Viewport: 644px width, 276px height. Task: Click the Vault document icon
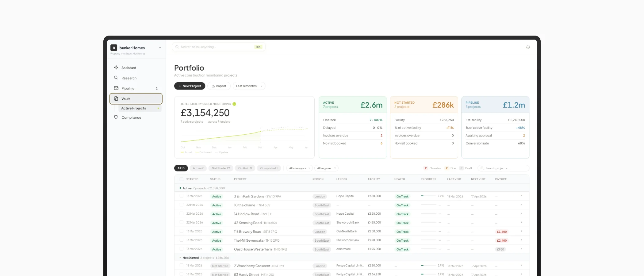tap(116, 99)
